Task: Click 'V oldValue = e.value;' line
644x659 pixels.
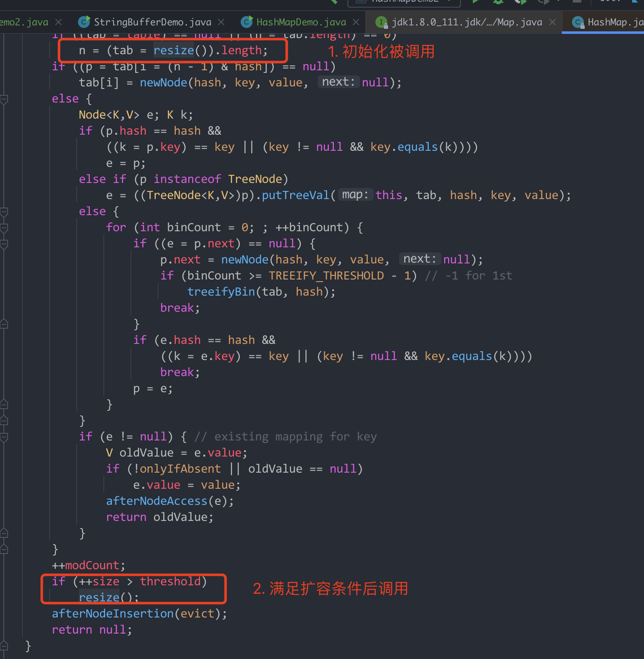Action: (x=177, y=453)
